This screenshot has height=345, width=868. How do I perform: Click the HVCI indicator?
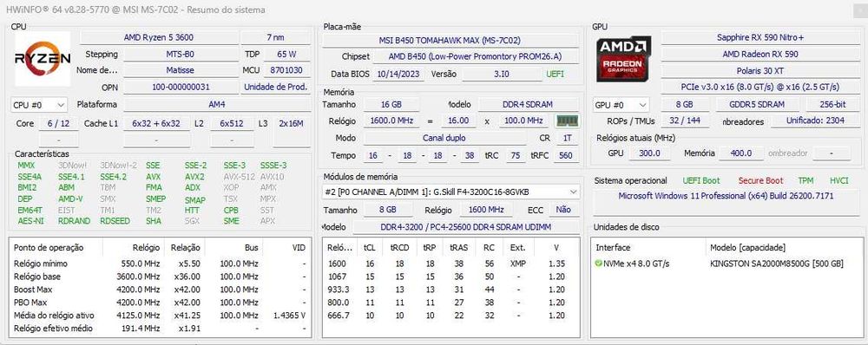point(839,181)
